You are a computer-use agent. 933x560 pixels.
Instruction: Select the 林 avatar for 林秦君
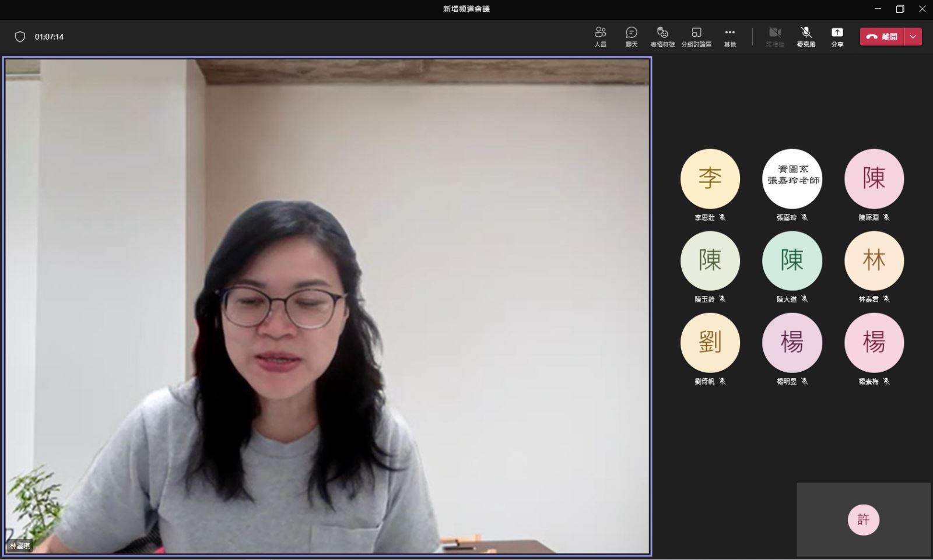coord(874,260)
